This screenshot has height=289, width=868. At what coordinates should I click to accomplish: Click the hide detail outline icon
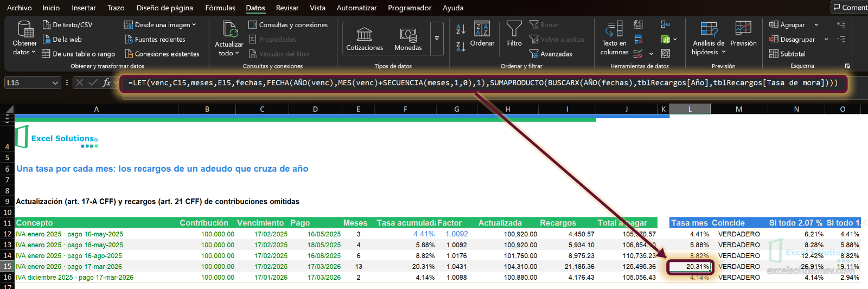pyautogui.click(x=841, y=39)
